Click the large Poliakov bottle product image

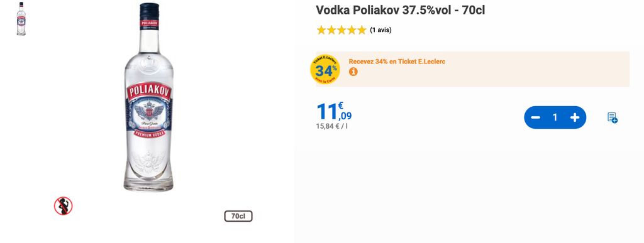point(148,97)
